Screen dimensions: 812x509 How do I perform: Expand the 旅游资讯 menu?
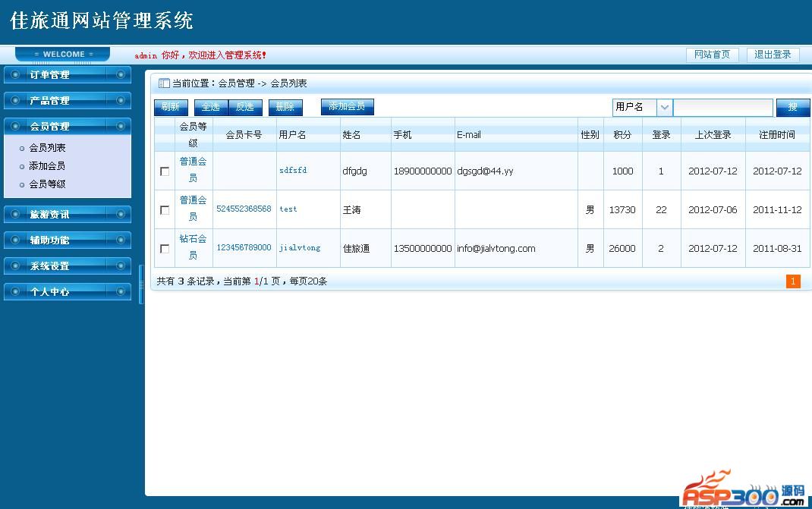point(68,214)
